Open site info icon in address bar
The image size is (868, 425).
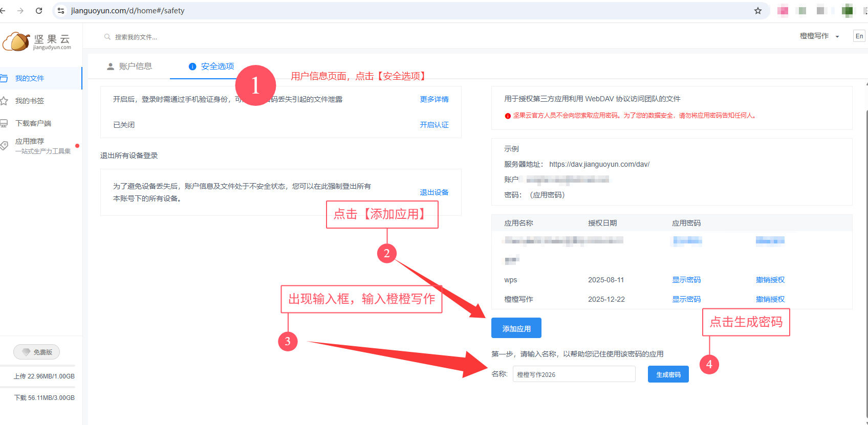[61, 10]
